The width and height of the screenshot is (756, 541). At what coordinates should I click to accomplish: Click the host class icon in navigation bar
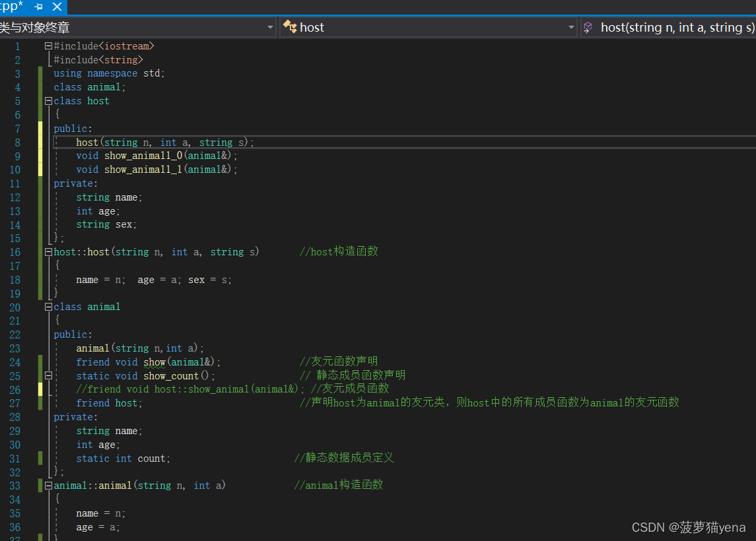290,27
